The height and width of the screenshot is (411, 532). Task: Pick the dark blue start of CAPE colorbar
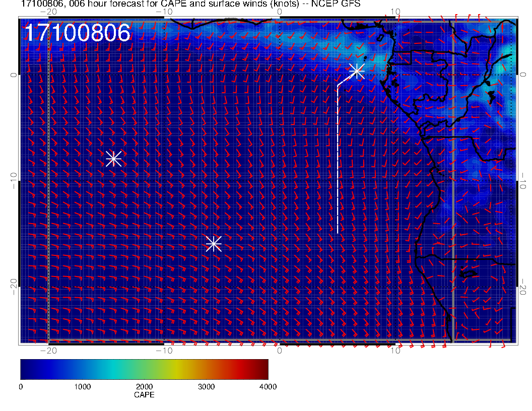[24, 369]
